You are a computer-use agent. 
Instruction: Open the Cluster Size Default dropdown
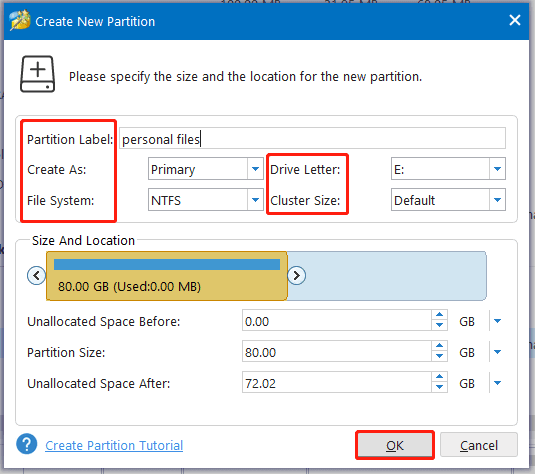point(448,200)
